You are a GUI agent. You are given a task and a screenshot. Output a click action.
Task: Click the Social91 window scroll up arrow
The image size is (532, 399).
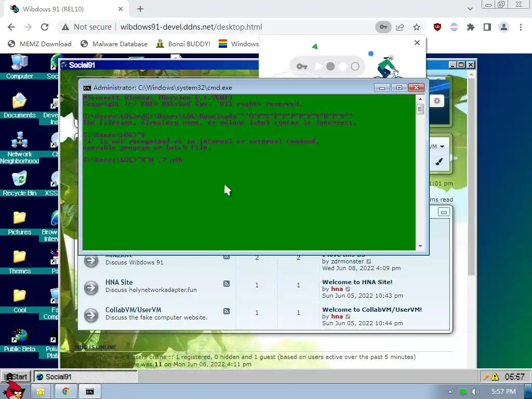pyautogui.click(x=471, y=74)
